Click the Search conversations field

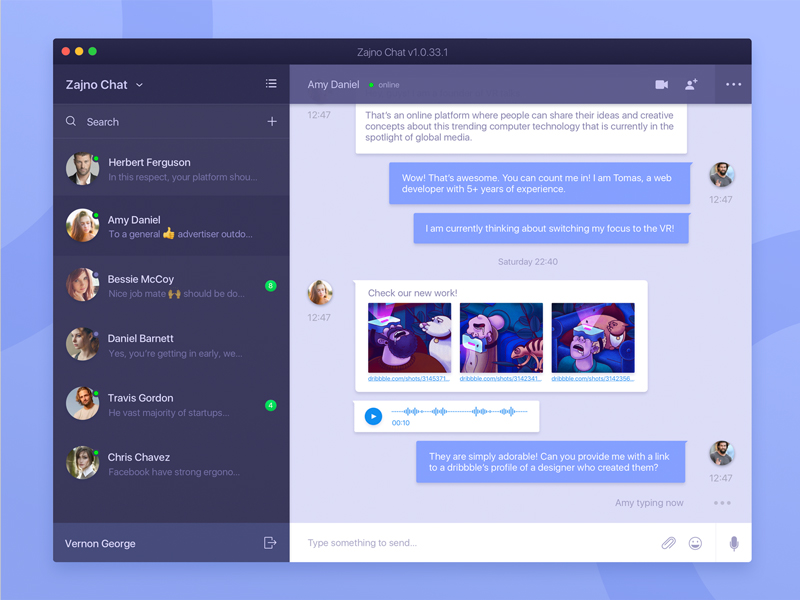[160, 122]
